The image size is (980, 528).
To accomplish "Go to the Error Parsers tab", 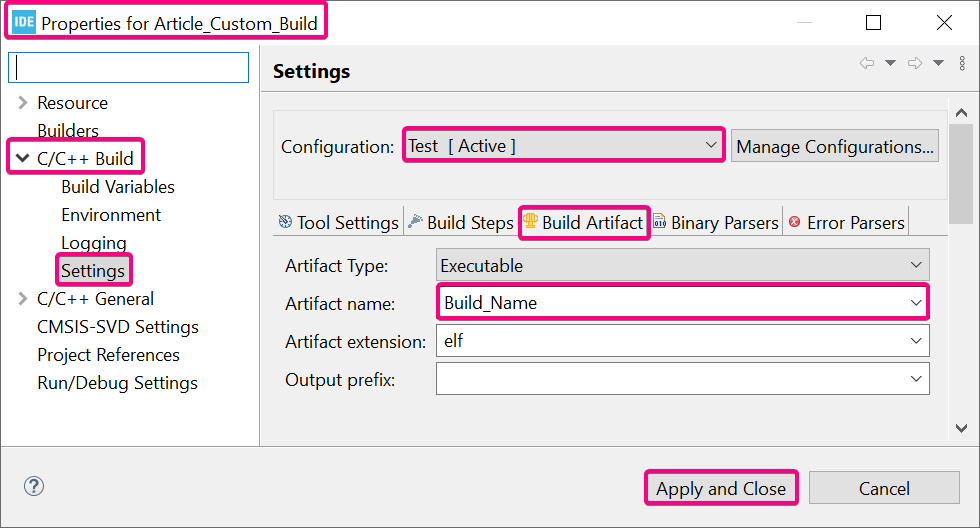I will point(846,223).
